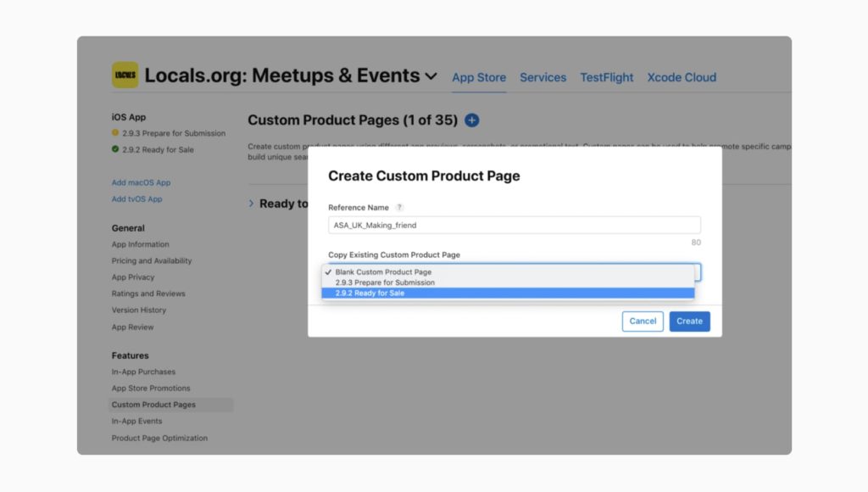Open App Information in sidebar
The height and width of the screenshot is (492, 868).
[141, 244]
